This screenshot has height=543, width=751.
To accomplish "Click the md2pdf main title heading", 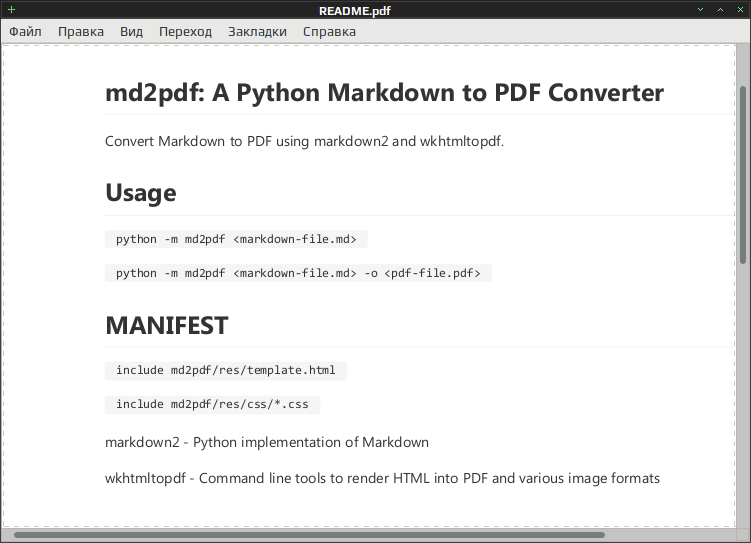I will click(x=384, y=92).
